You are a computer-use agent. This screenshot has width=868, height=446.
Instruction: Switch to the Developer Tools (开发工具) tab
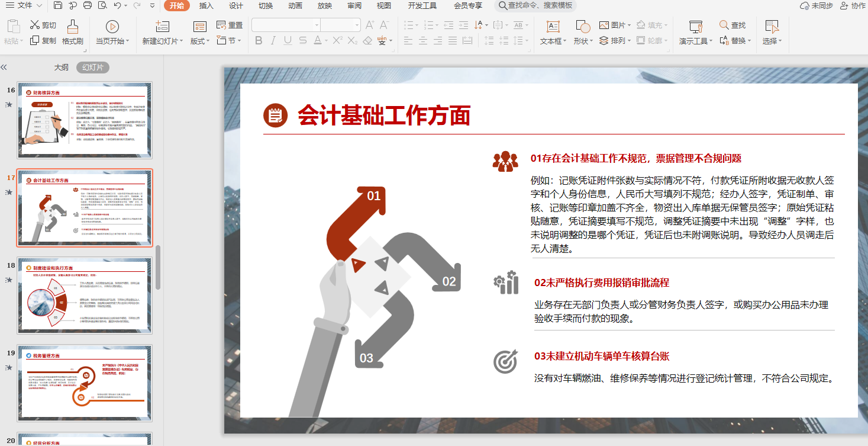tap(422, 6)
